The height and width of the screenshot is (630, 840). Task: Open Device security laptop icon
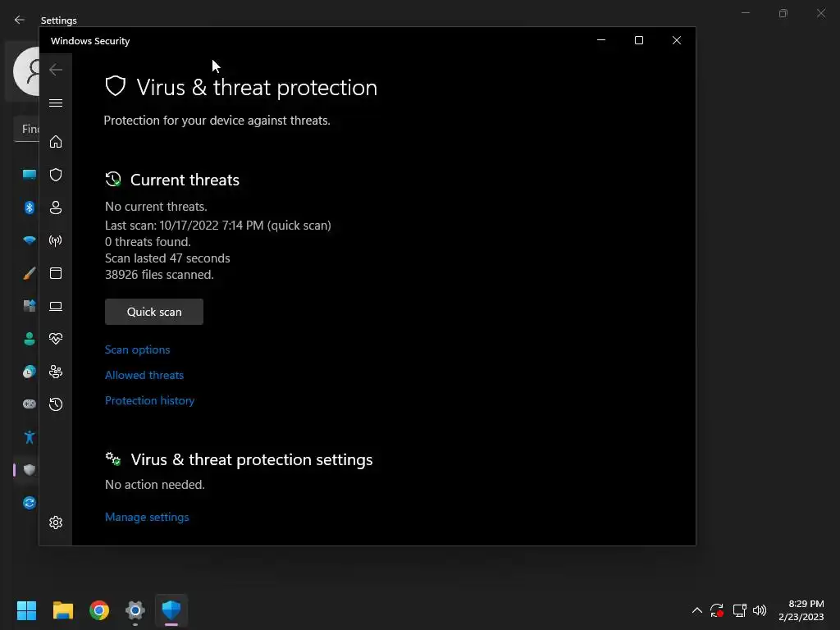coord(56,306)
